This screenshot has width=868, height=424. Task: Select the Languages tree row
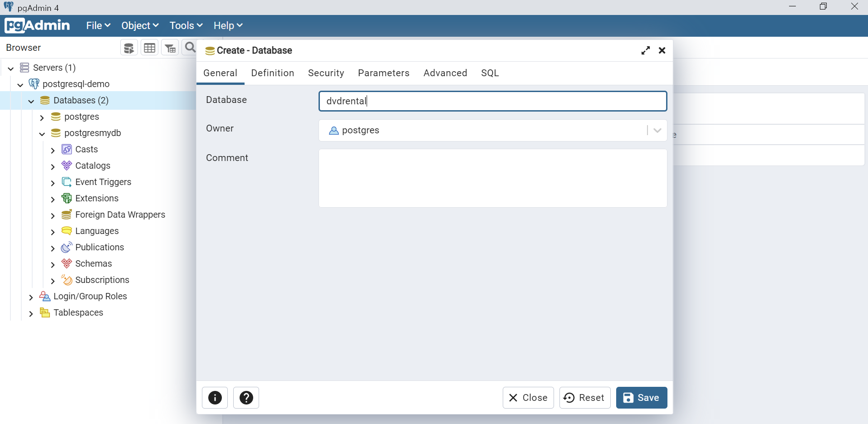tap(98, 231)
